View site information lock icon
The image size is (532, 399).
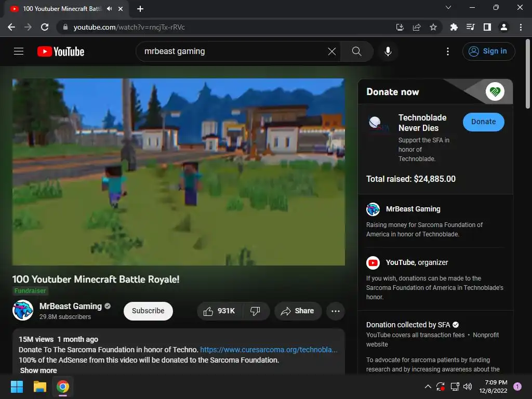coord(65,27)
